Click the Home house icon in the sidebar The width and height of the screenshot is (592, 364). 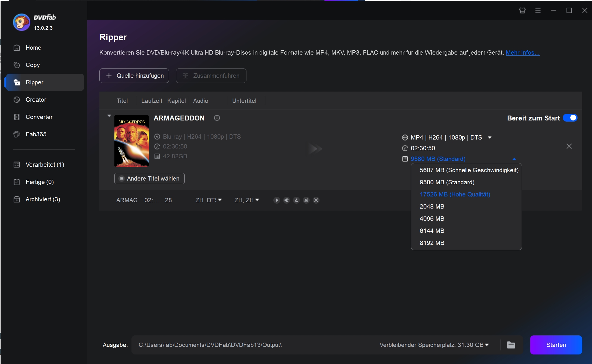click(x=17, y=48)
